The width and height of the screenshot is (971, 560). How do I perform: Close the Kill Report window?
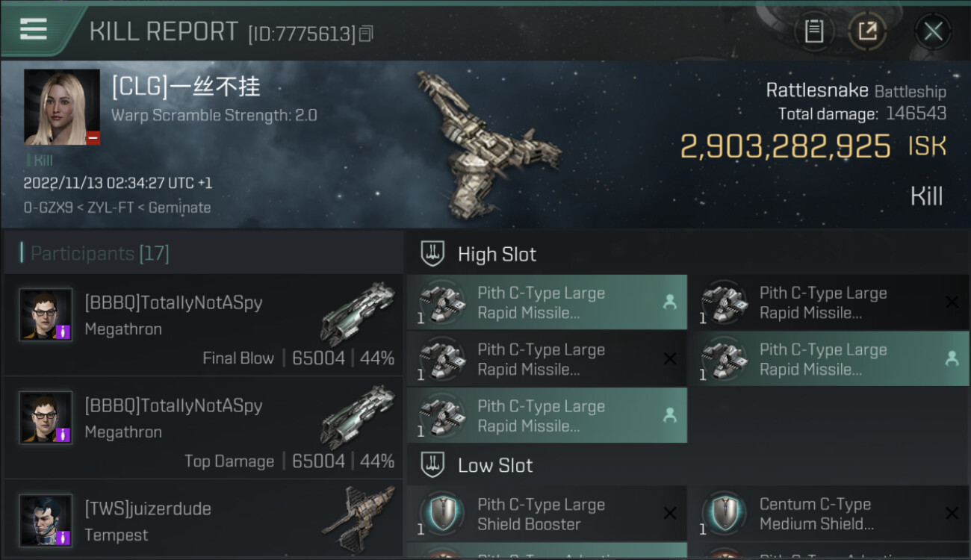[933, 31]
